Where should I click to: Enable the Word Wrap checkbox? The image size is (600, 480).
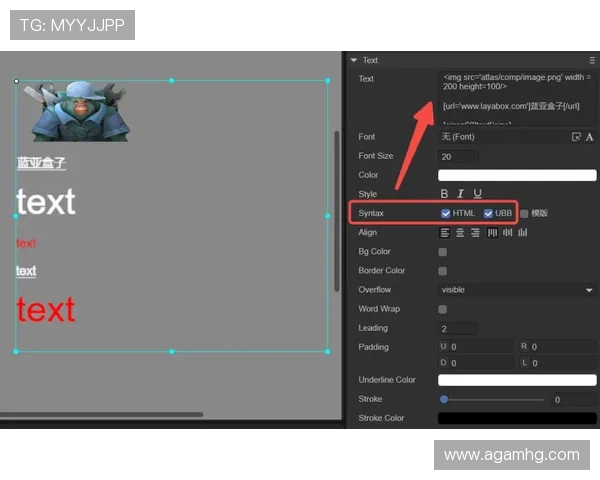[443, 309]
